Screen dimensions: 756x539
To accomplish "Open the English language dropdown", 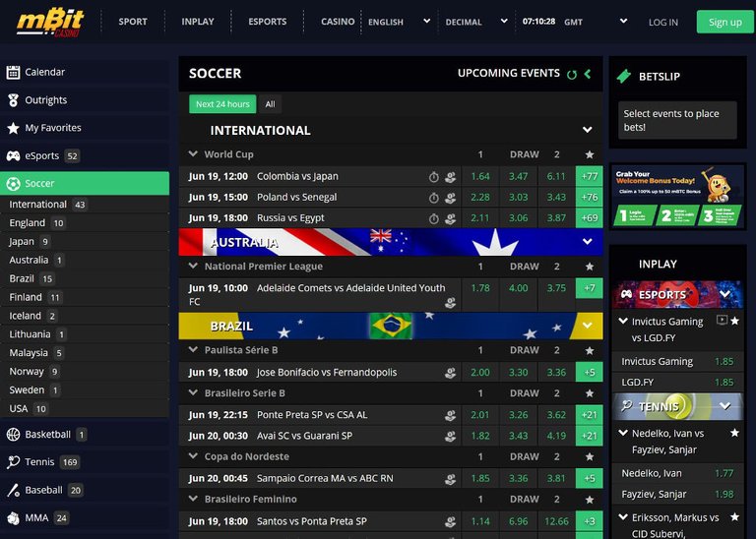I will (x=399, y=22).
